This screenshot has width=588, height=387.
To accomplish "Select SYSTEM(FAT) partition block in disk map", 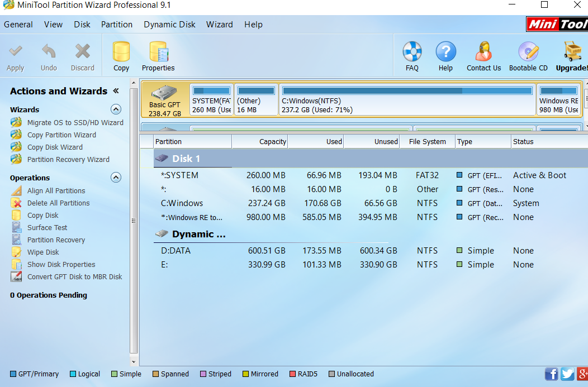I will point(211,99).
